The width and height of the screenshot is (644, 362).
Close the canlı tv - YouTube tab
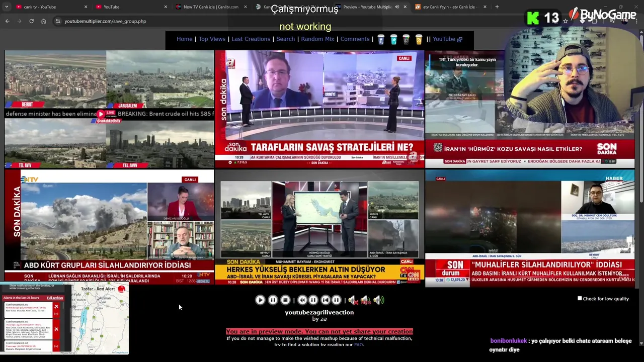coord(86,7)
